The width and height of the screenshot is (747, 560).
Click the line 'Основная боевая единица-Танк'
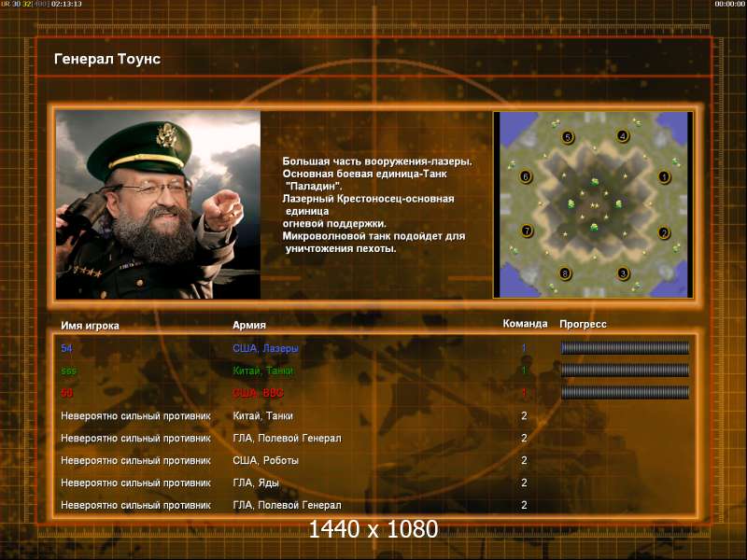click(364, 174)
